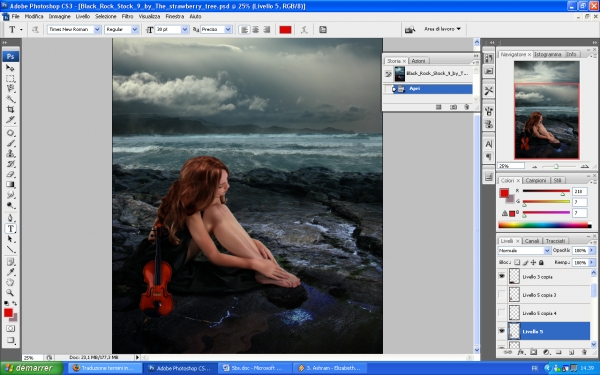The width and height of the screenshot is (600, 375).
Task: Open the Character panel icon in dock
Action: pos(488,144)
